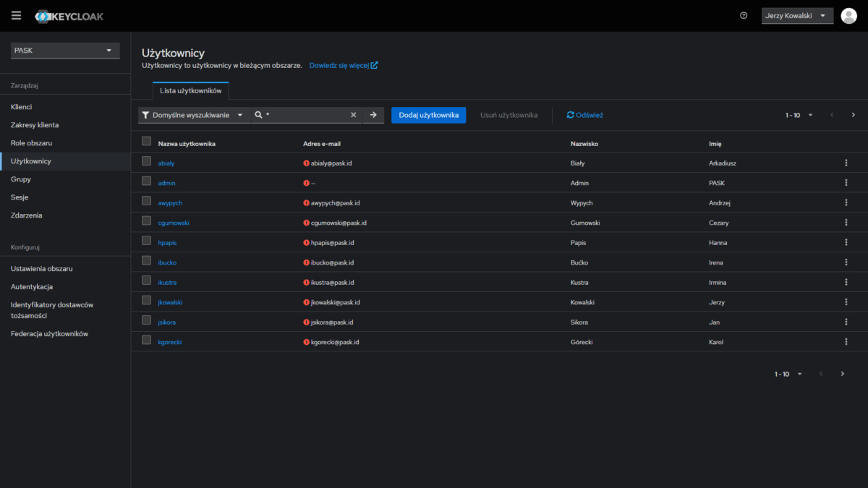Select the checkbox for user jkowalski

[x=147, y=301]
